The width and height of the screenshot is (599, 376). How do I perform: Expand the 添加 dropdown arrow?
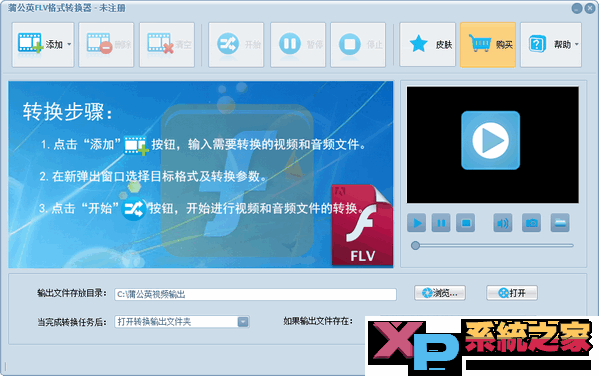coord(69,44)
